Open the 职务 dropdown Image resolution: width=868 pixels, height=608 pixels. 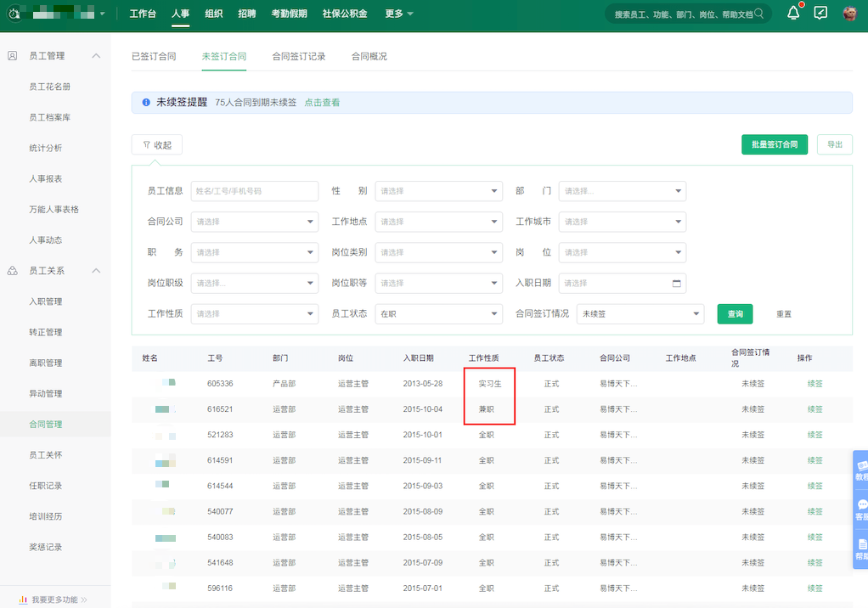255,252
